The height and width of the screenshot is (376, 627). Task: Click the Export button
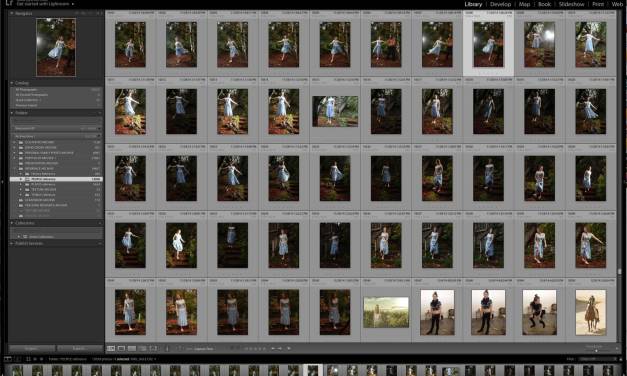click(80, 348)
